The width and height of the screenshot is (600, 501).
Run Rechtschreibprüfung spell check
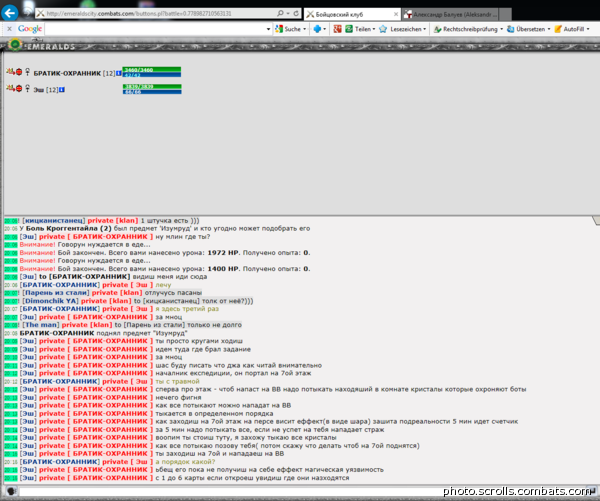tap(466, 29)
